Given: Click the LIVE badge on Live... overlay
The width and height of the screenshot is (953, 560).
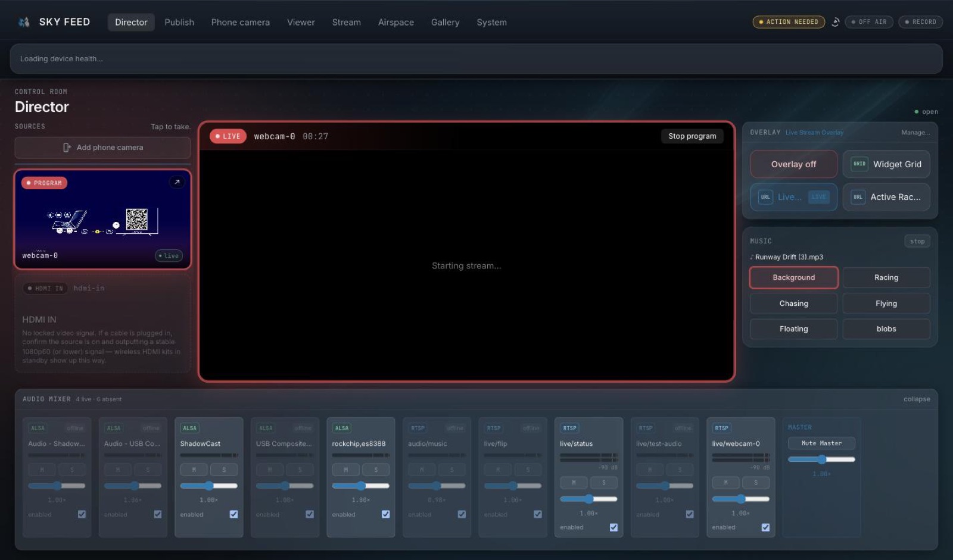Looking at the screenshot, I should click(818, 197).
